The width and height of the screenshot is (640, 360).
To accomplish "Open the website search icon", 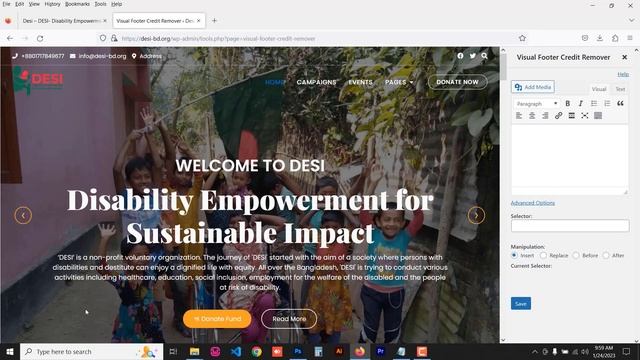I will (x=484, y=56).
